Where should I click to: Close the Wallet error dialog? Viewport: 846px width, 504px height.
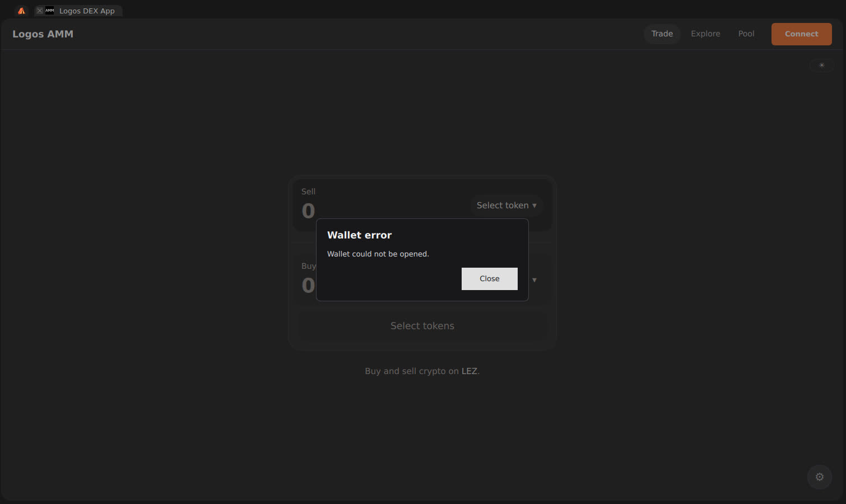click(x=489, y=279)
